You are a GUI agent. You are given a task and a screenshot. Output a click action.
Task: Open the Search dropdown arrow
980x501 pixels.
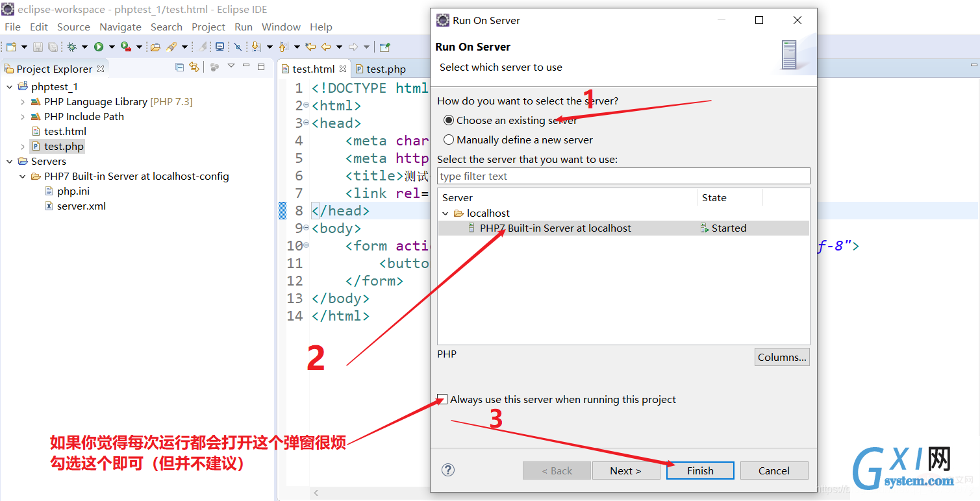tap(184, 47)
